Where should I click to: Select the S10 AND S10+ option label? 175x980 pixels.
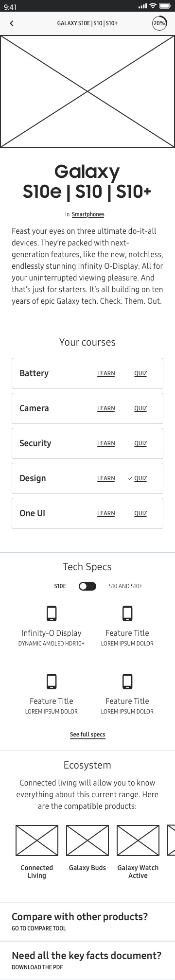125,586
